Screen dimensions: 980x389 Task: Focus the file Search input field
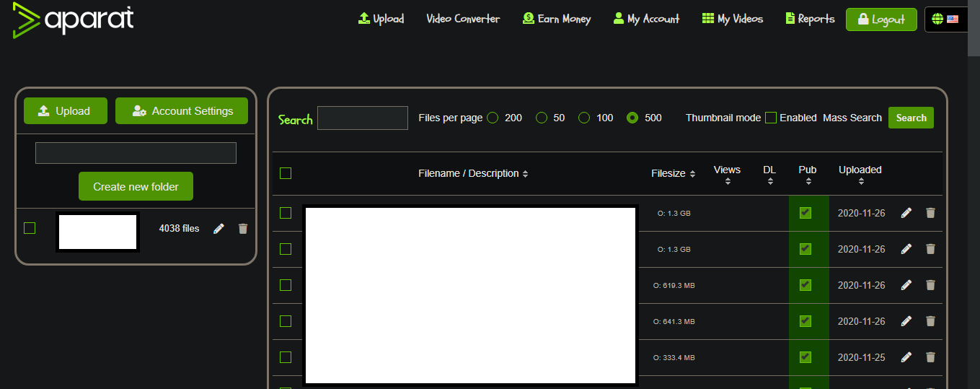363,118
